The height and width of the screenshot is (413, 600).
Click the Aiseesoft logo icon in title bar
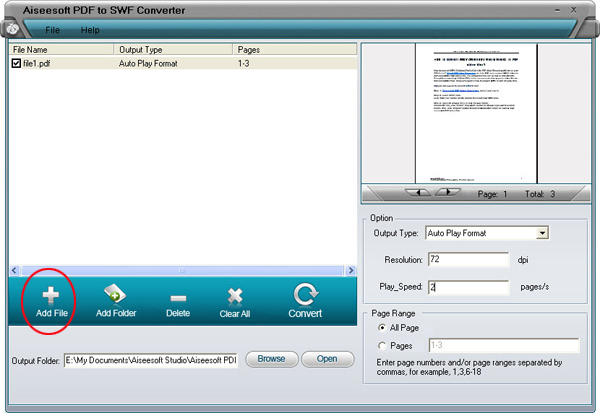pyautogui.click(x=13, y=29)
